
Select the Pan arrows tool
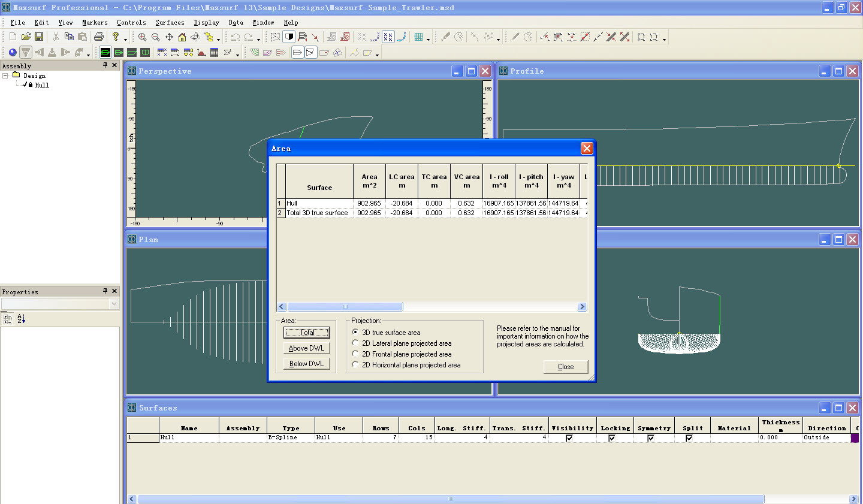coord(169,37)
